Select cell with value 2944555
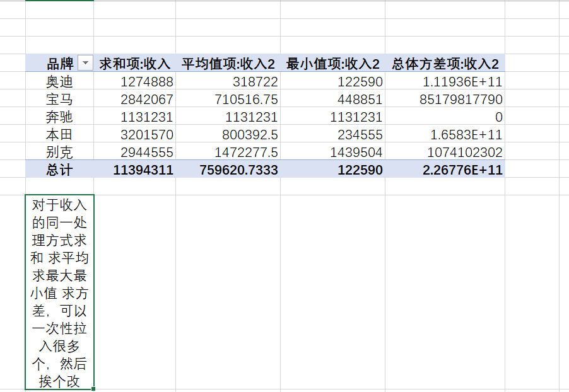The image size is (569, 392). click(134, 152)
